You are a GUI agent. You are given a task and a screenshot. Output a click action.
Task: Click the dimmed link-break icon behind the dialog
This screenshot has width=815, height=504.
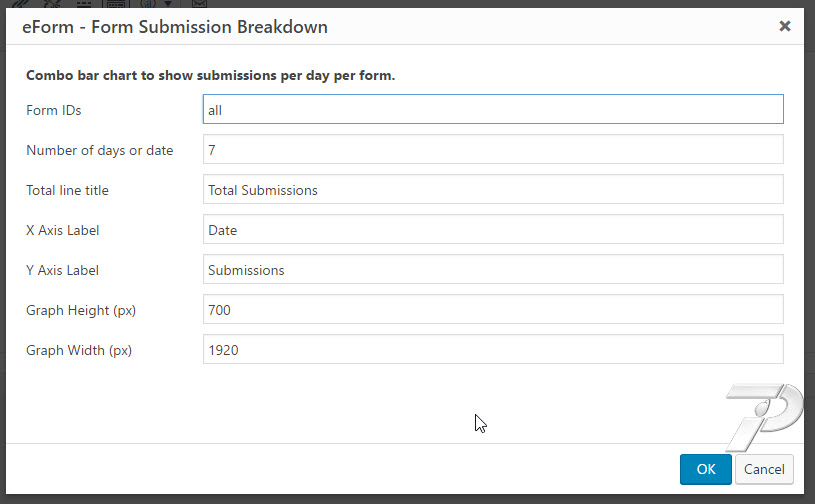(x=52, y=4)
